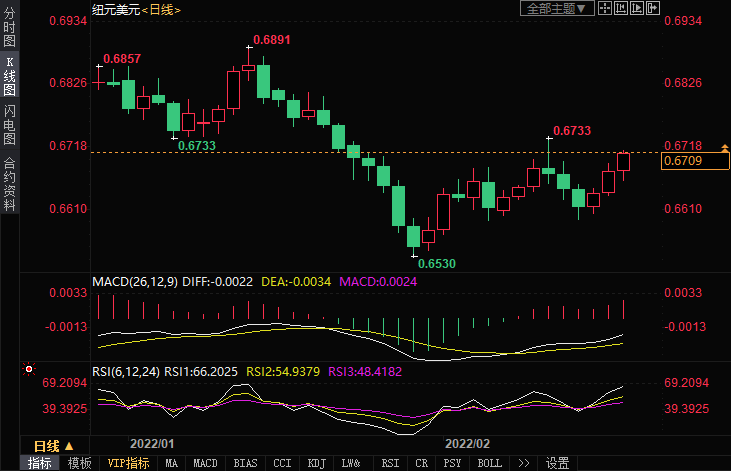Enable the KDJ indicator
731x471 pixels.
click(316, 463)
